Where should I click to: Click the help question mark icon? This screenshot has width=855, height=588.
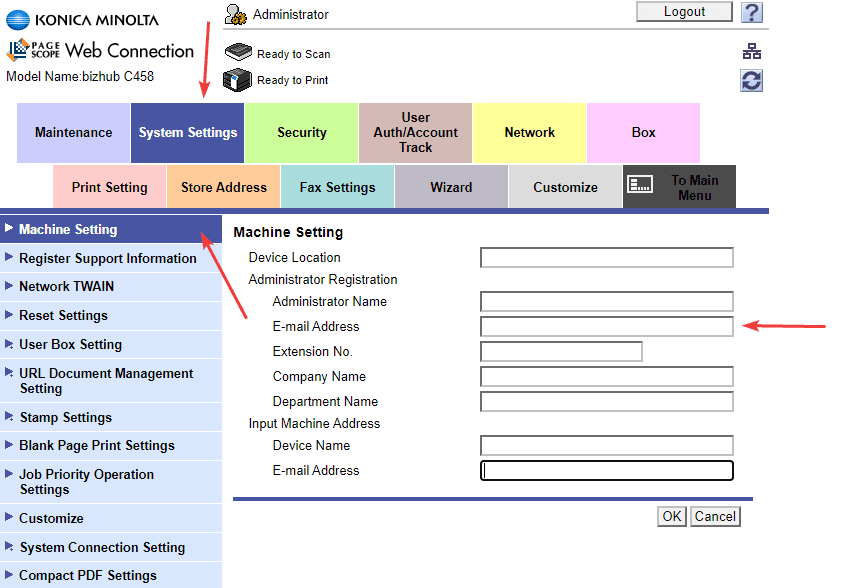(752, 13)
